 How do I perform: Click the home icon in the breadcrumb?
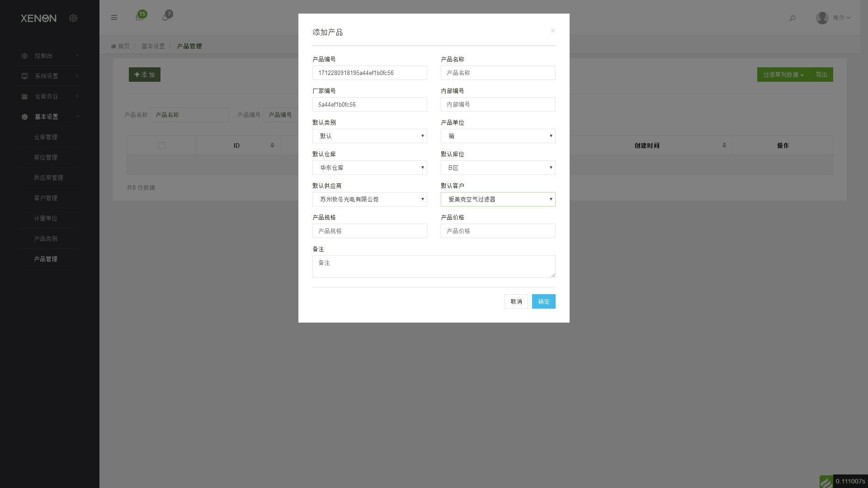coord(113,46)
